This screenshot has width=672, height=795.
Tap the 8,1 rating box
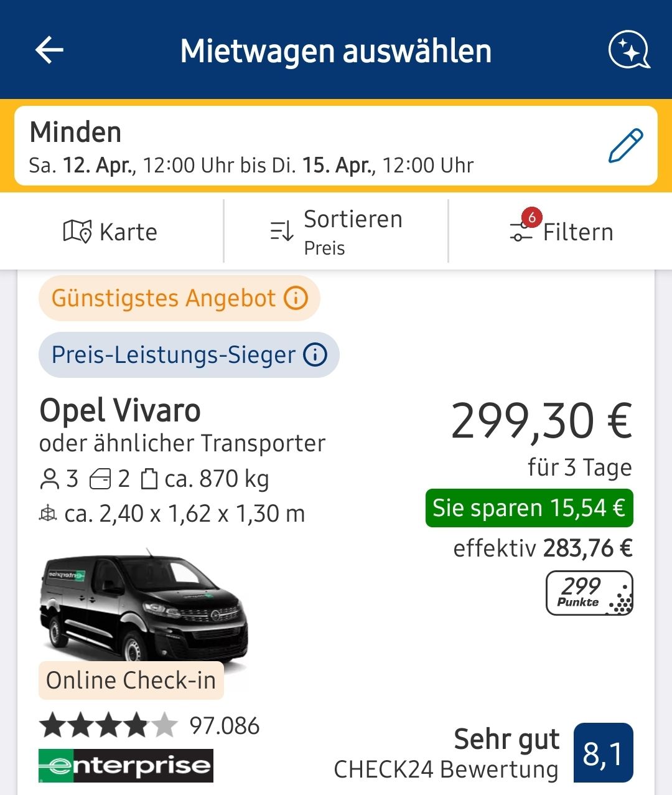coord(603,753)
